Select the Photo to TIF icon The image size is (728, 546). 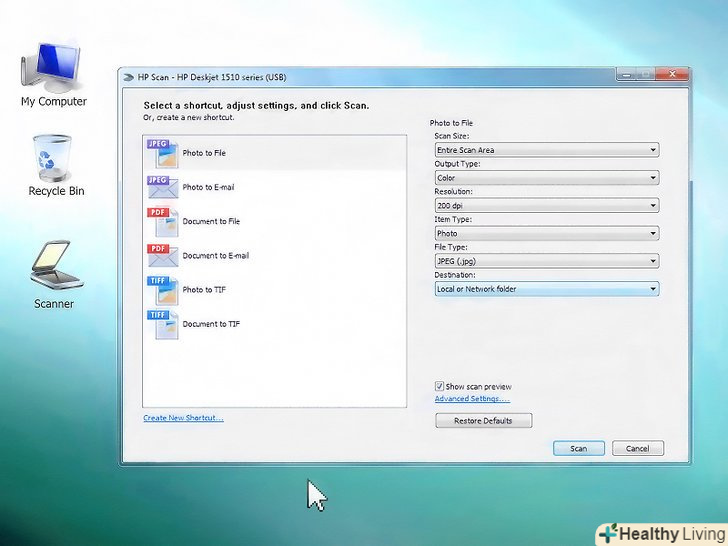(162, 290)
